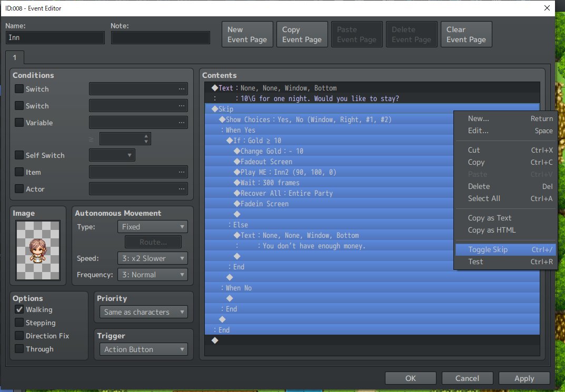Enable the Through option
The image size is (565, 392).
click(20, 349)
